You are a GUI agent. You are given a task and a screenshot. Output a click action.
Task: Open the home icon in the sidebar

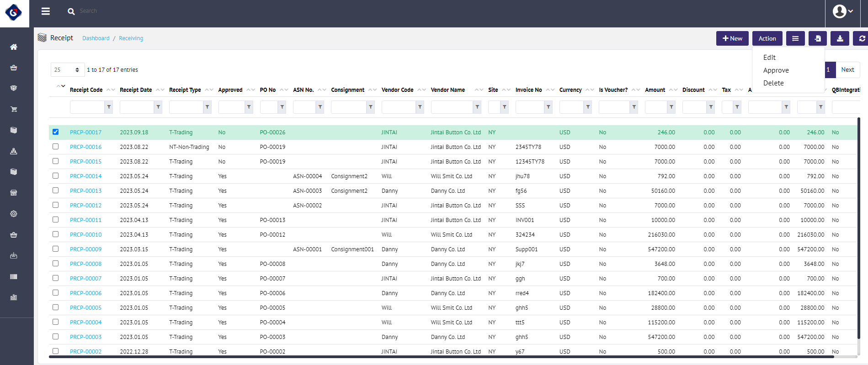[x=14, y=47]
